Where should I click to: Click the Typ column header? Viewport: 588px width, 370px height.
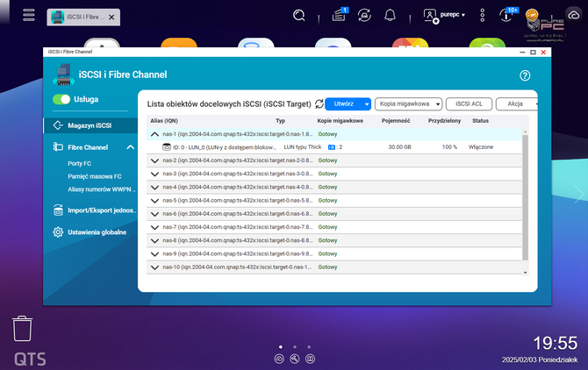coord(281,121)
